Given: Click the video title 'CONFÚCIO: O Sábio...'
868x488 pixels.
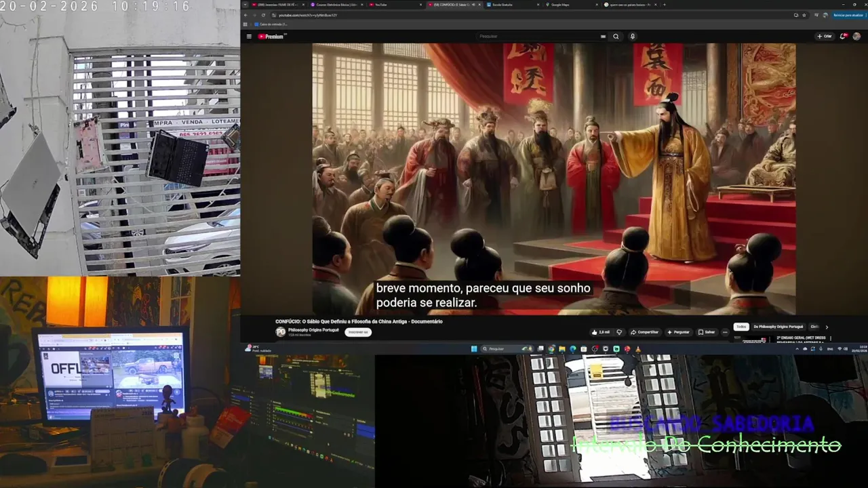Looking at the screenshot, I should click(x=359, y=321).
